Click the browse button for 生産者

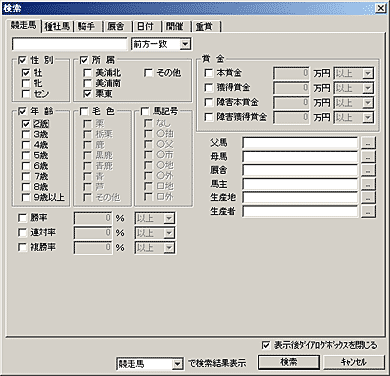pyautogui.click(x=368, y=211)
